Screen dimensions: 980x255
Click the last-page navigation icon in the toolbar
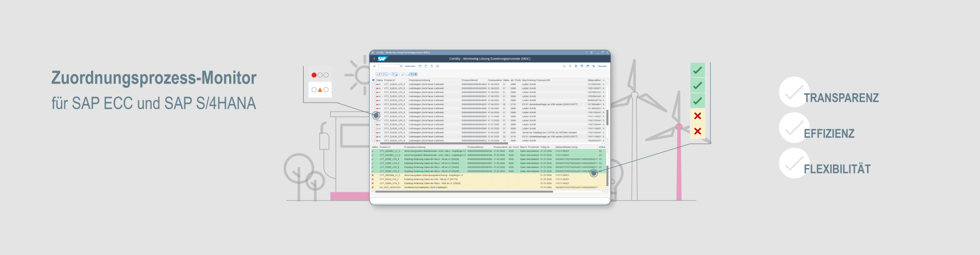(437, 66)
